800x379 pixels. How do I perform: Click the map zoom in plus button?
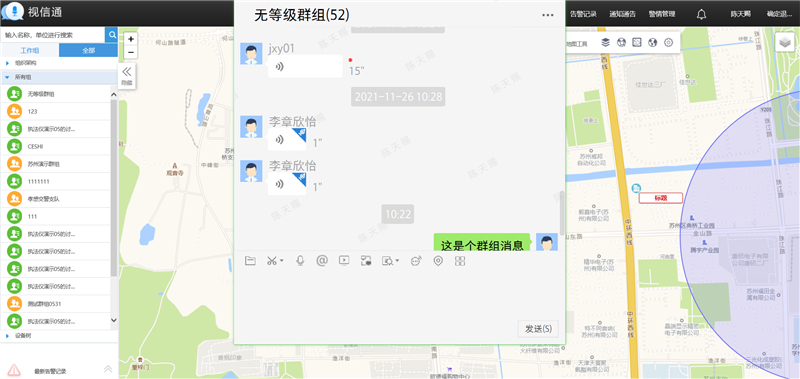coord(131,39)
